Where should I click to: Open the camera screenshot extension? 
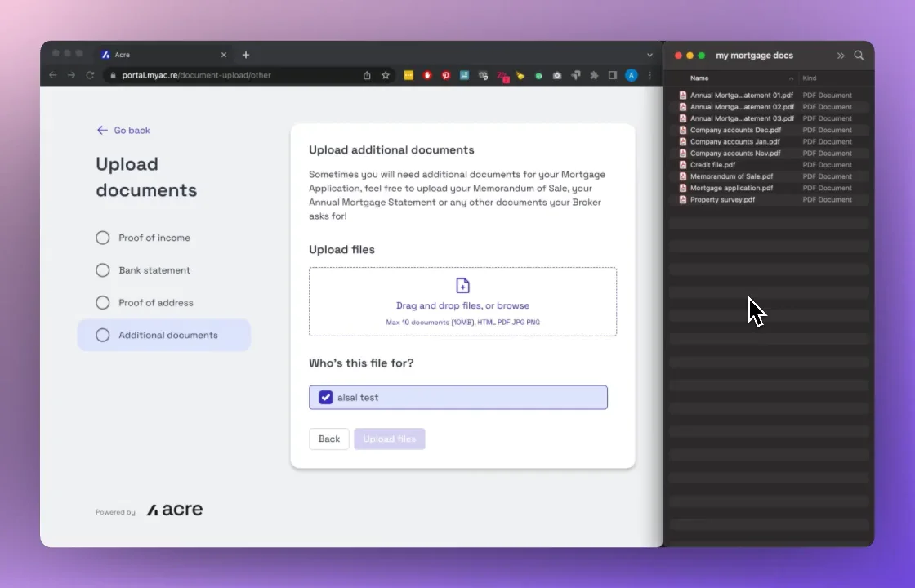pyautogui.click(x=557, y=75)
